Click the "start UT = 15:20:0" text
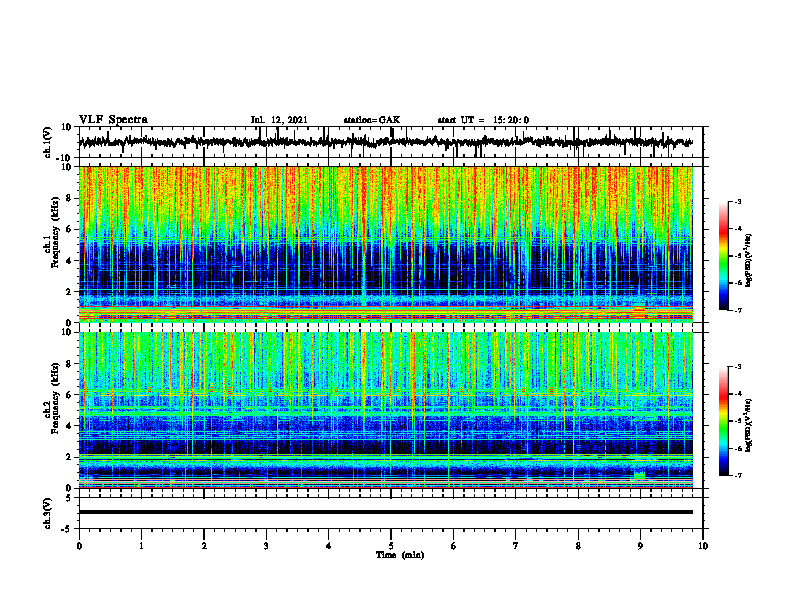 point(483,120)
